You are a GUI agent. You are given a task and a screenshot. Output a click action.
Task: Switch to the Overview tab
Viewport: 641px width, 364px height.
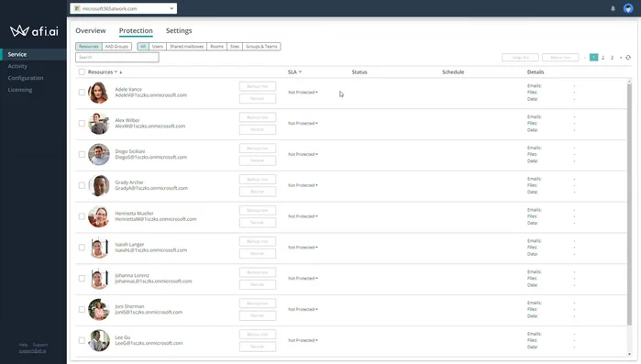[91, 31]
